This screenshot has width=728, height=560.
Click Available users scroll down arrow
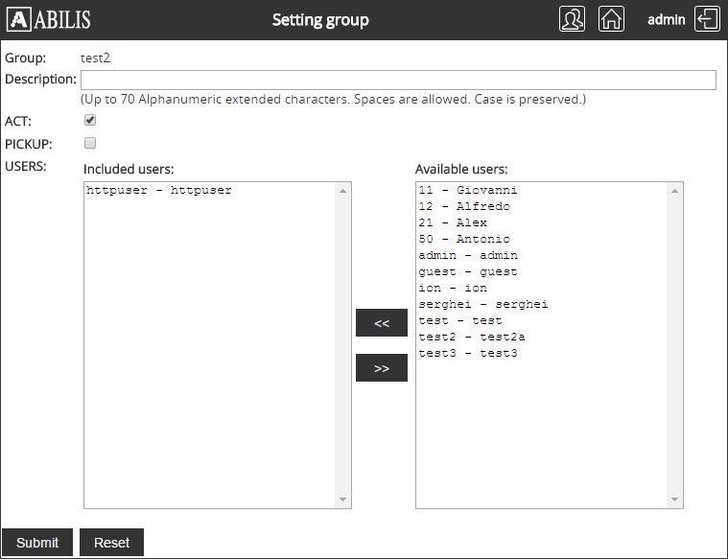point(674,500)
